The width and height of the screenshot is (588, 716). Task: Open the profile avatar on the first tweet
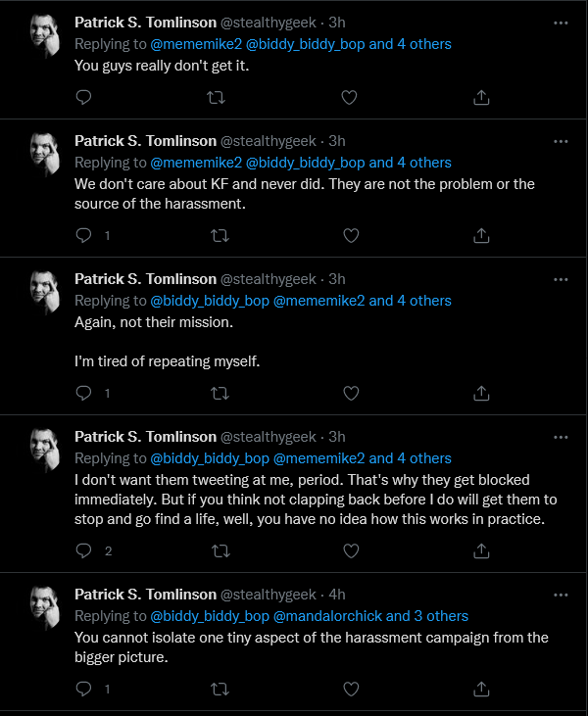45,34
